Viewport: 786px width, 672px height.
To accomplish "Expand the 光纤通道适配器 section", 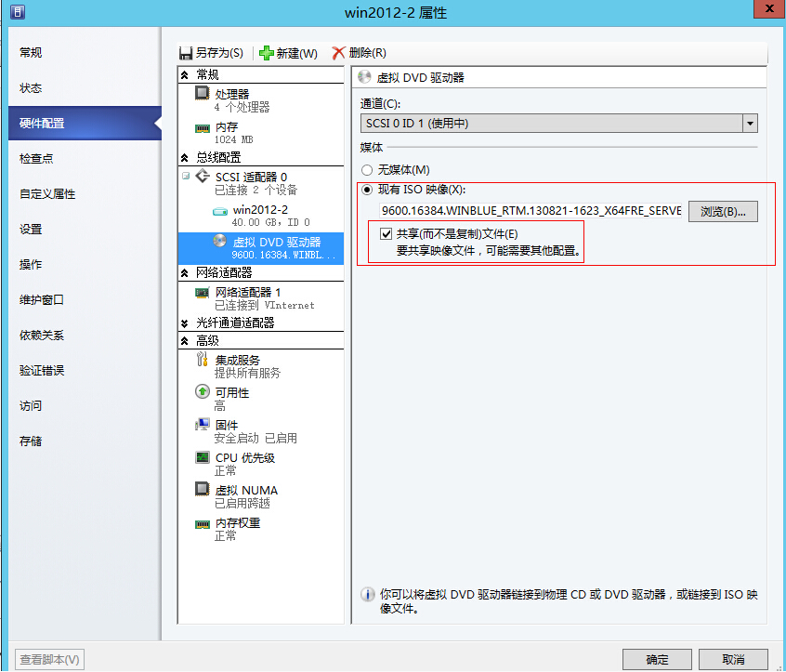I will point(185,323).
